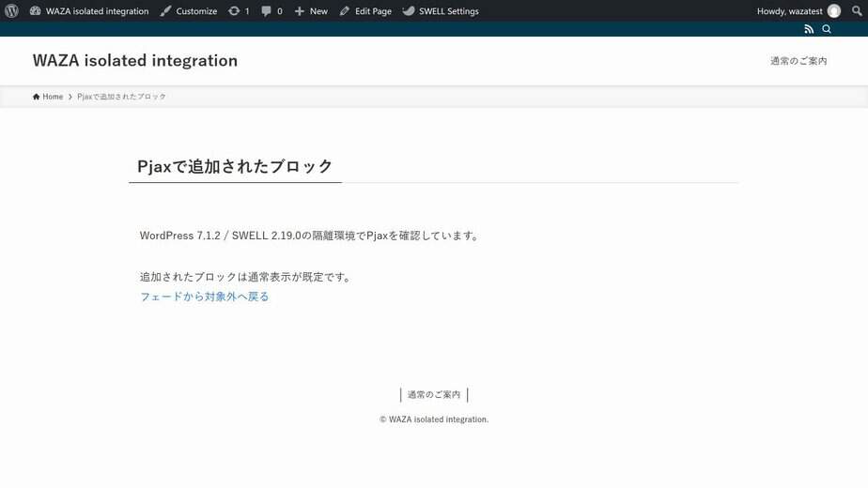868x488 pixels.
Task: Click Edit Page in admin bar
Action: tap(365, 10)
